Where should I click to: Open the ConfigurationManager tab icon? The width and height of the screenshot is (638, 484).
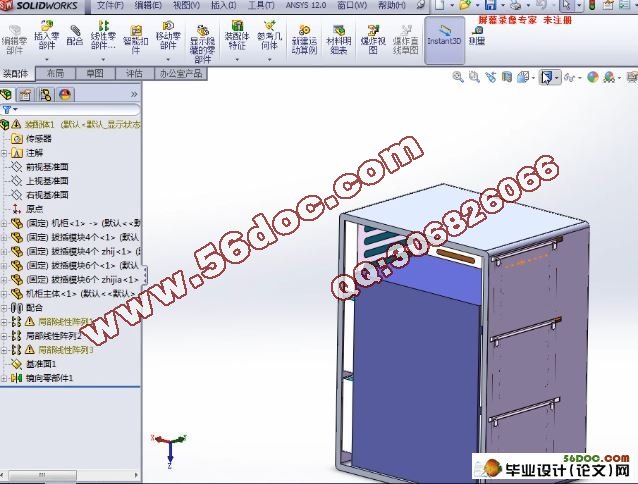pyautogui.click(x=46, y=94)
